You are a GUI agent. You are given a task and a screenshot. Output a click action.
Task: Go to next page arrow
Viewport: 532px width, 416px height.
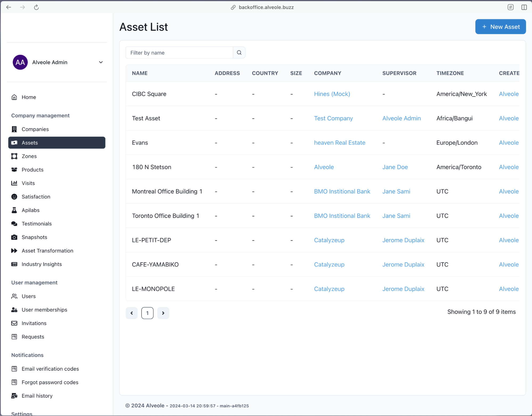point(163,313)
